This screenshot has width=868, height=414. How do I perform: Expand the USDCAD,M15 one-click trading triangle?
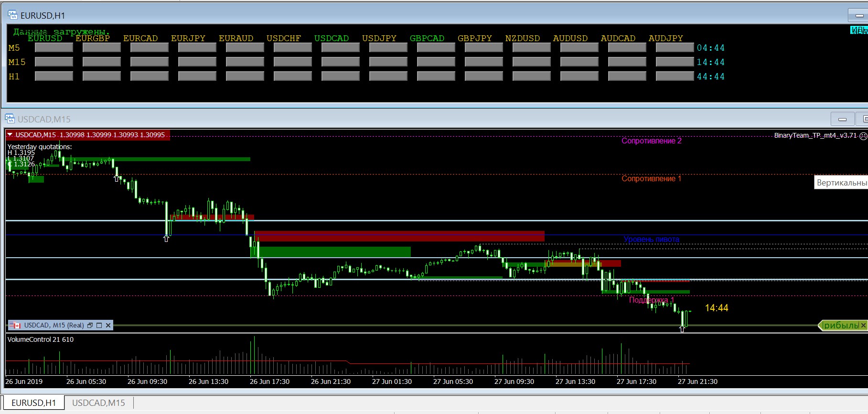(x=10, y=135)
